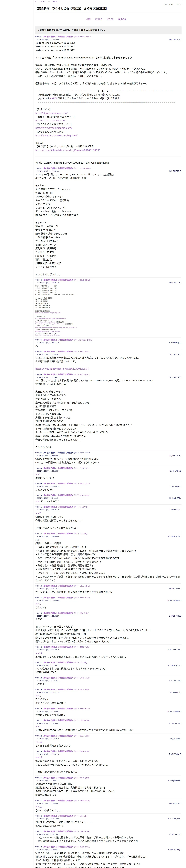Screen dimensions: 186x868
Task: Click ID:JM95cCRS0 on post 0015
Action: (175, 616)
